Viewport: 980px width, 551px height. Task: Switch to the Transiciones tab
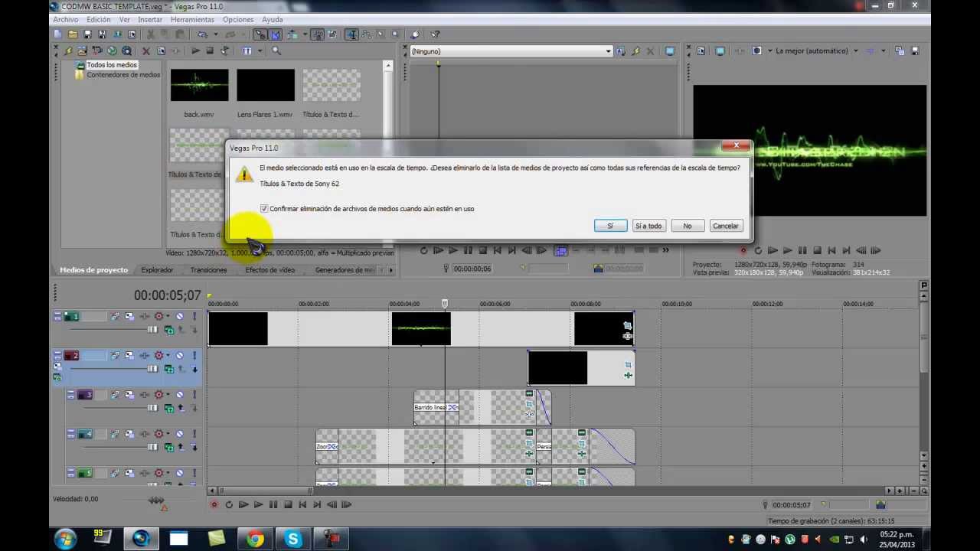[208, 270]
